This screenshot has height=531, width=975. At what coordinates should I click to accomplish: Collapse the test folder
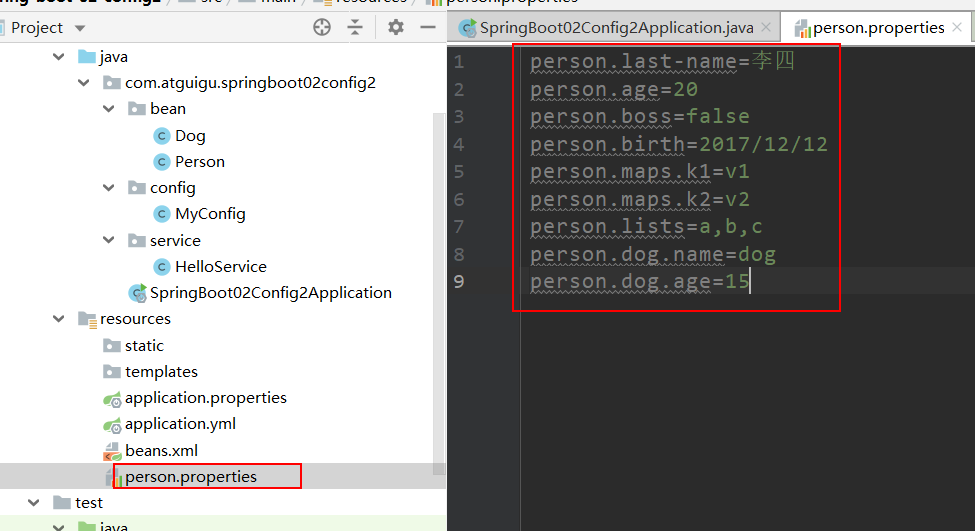pos(34,502)
